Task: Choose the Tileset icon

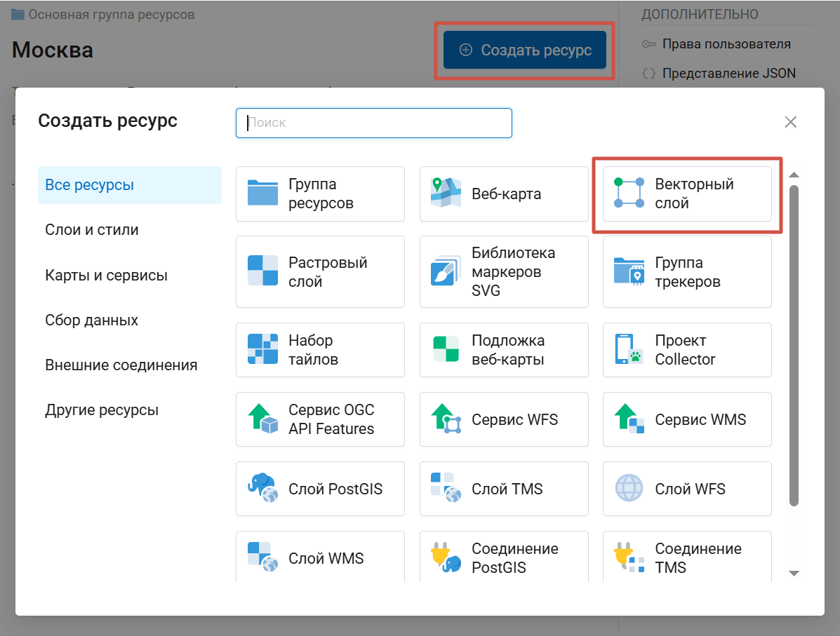Action: click(262, 350)
